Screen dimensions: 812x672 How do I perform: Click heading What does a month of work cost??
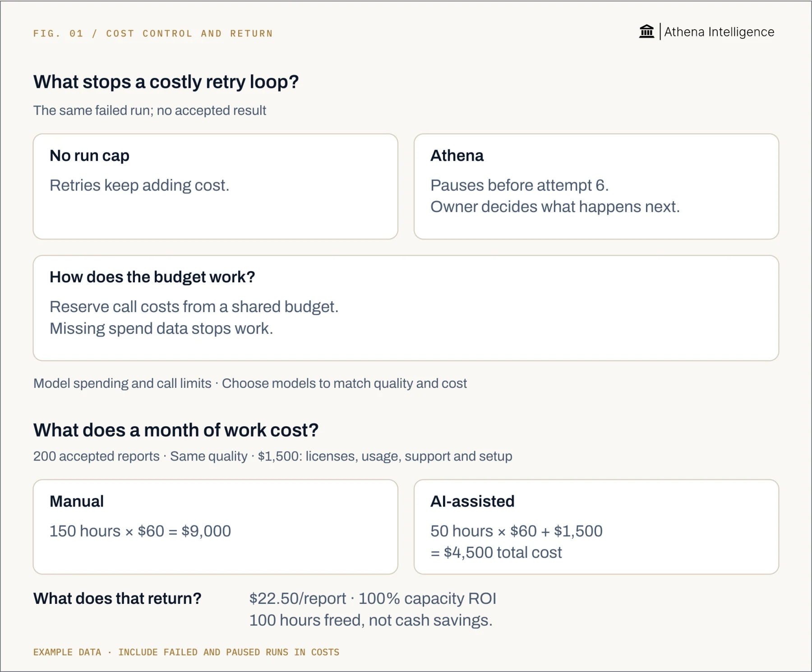[176, 430]
